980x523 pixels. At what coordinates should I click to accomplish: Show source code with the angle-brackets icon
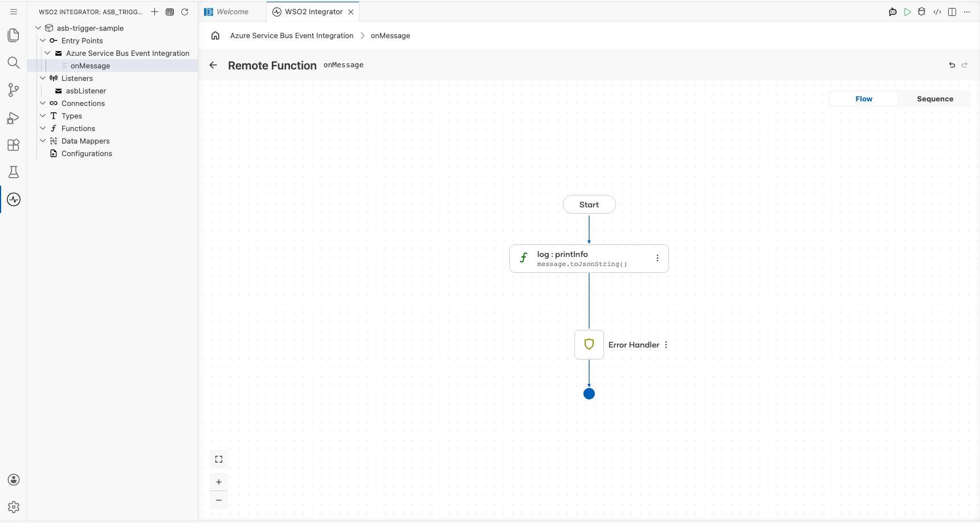pyautogui.click(x=937, y=11)
